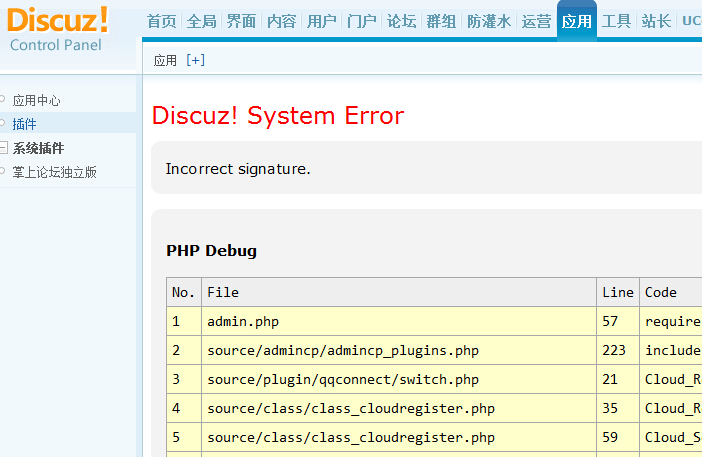The width and height of the screenshot is (702, 457).
Task: Open 应用中心 in the sidebar
Action: tap(36, 100)
